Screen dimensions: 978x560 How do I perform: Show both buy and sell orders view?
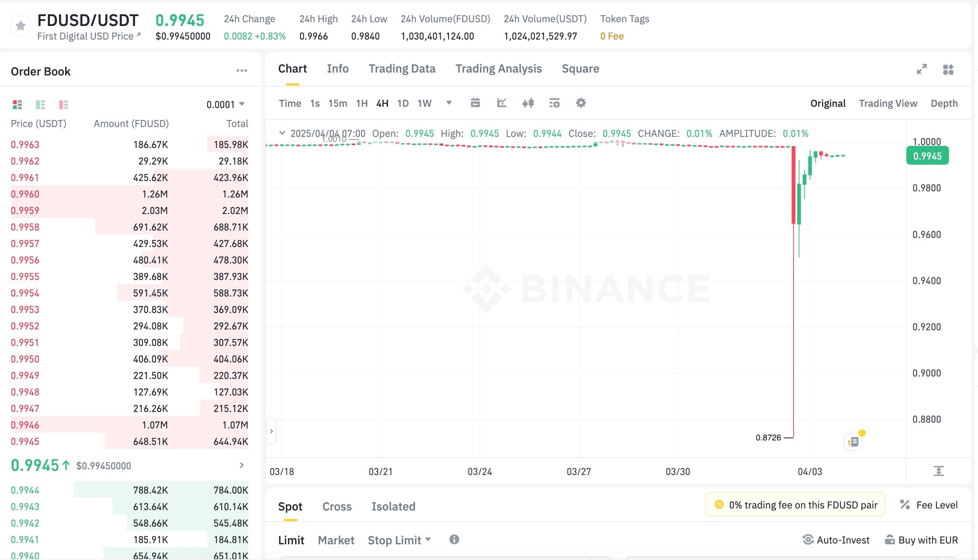(17, 104)
